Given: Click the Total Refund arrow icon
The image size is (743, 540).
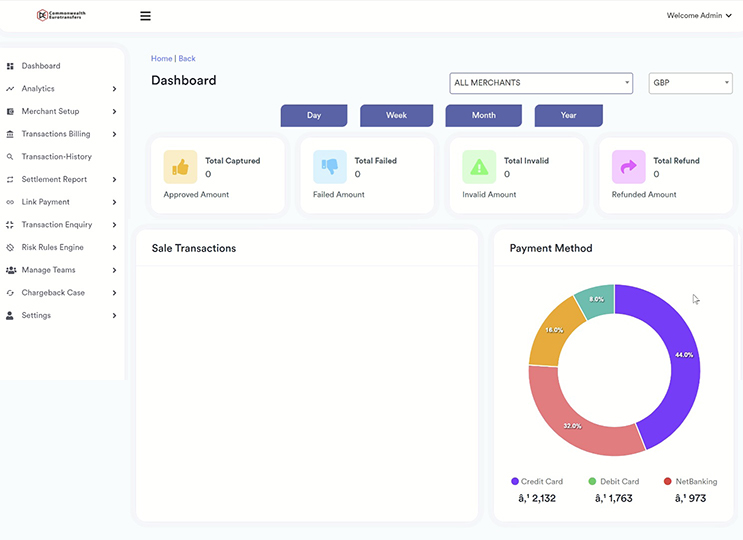Looking at the screenshot, I should click(x=628, y=167).
